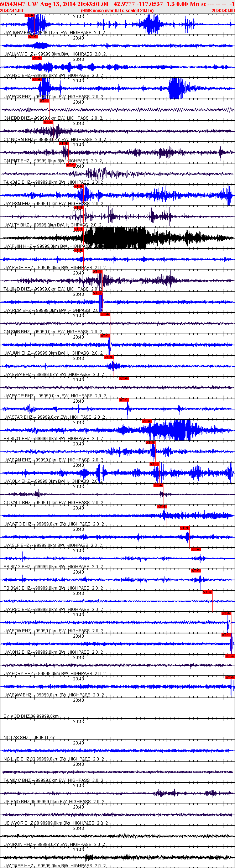Select the pick marker on CC VALT trace
The height and width of the screenshot is (868, 235).
point(158,485)
